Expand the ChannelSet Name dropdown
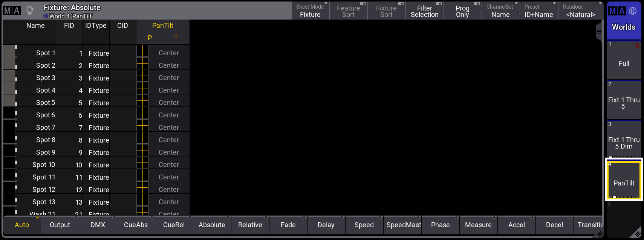The height and width of the screenshot is (240, 644). [x=500, y=11]
